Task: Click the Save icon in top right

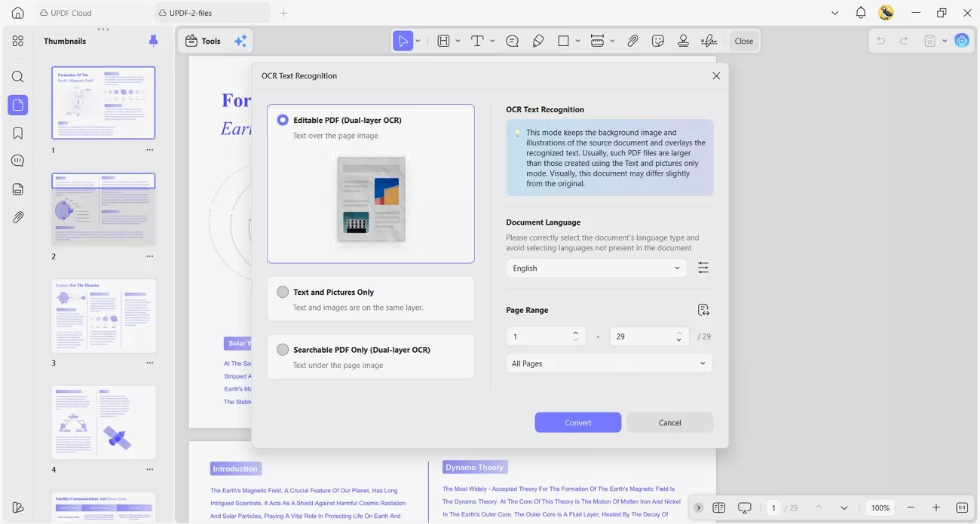Action: tap(930, 41)
